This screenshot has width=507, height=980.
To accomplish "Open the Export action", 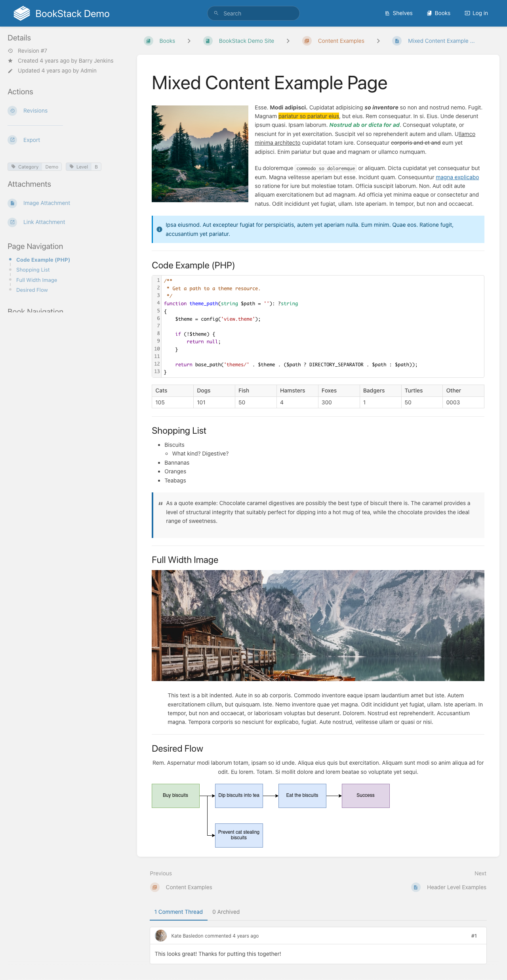I will [x=32, y=140].
